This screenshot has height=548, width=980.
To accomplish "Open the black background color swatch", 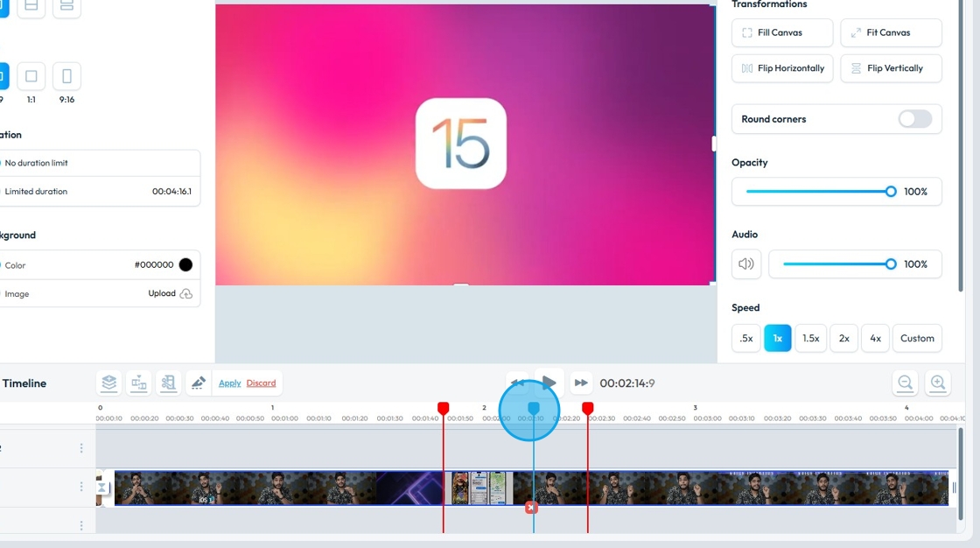I will click(185, 264).
